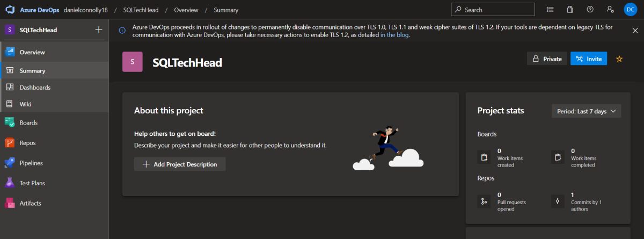Viewport: 644px width, 239px height.
Task: Open the Marketplace shopping bag icon
Action: click(x=570, y=10)
